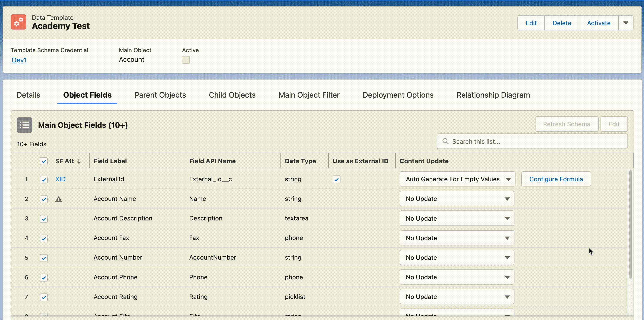
Task: Toggle the Active checkbox
Action: click(x=186, y=60)
